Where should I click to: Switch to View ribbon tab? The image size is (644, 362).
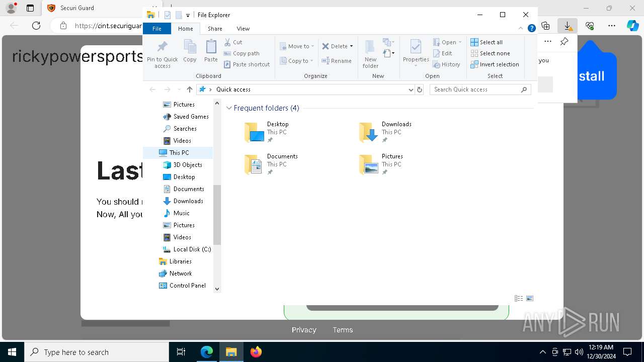click(x=243, y=29)
